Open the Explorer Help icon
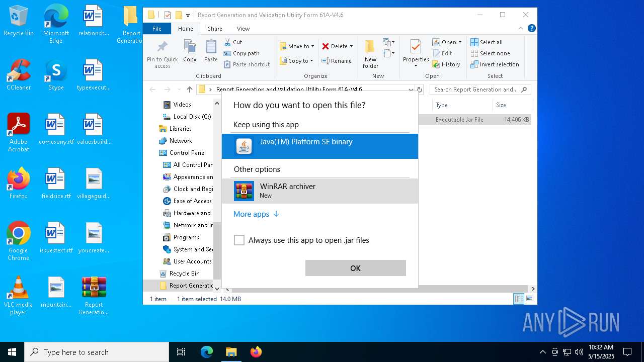This screenshot has width=644, height=362. click(x=531, y=29)
